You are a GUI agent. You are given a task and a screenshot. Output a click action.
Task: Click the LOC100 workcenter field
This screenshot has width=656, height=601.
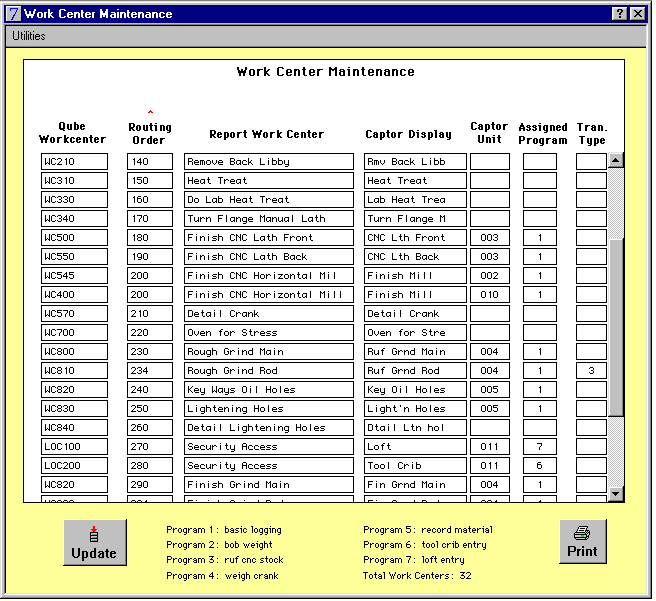coord(74,447)
